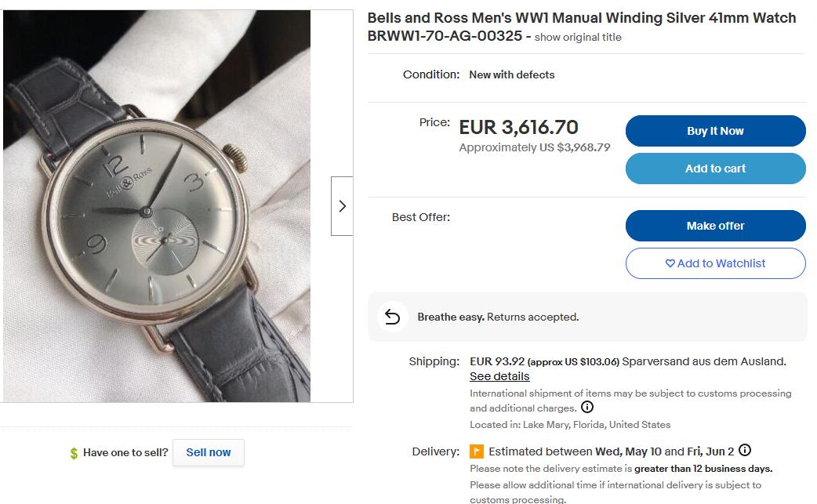
Task: Click the green dollar sign icon
Action: pos(74,453)
